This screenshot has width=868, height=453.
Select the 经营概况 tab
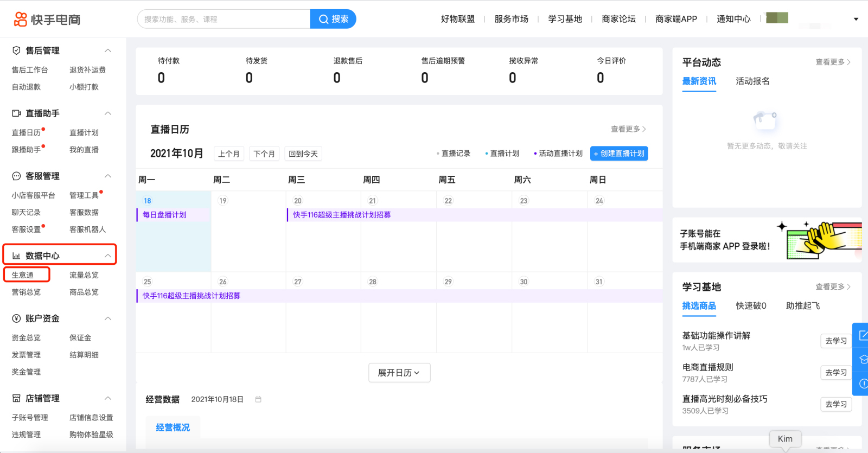click(x=173, y=428)
